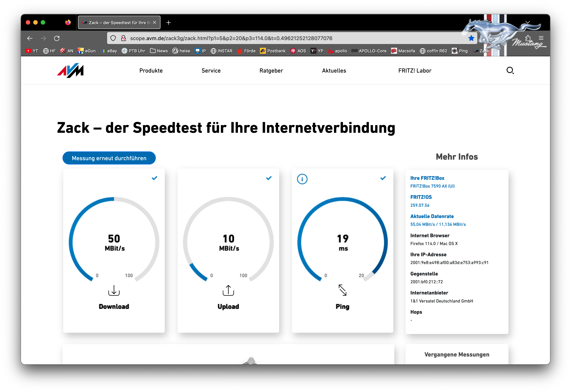Click the Vergangene Messungen heading
571x392 pixels.
457,354
